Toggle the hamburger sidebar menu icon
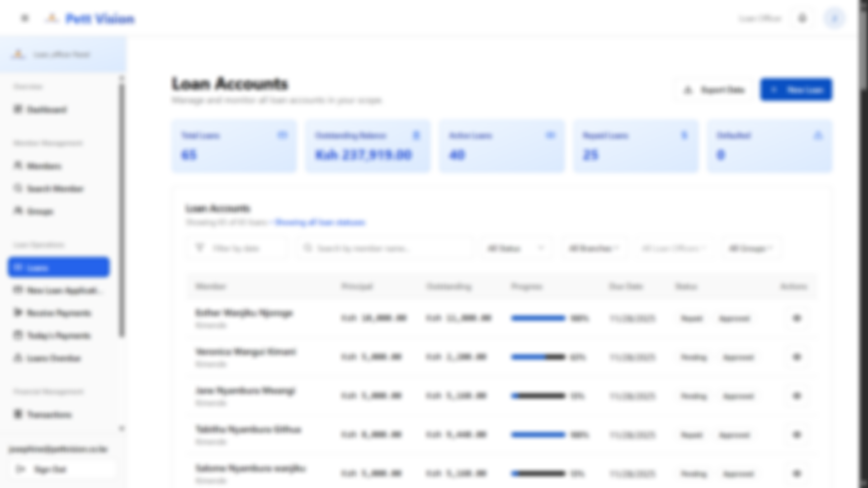The image size is (868, 488). pyautogui.click(x=25, y=19)
